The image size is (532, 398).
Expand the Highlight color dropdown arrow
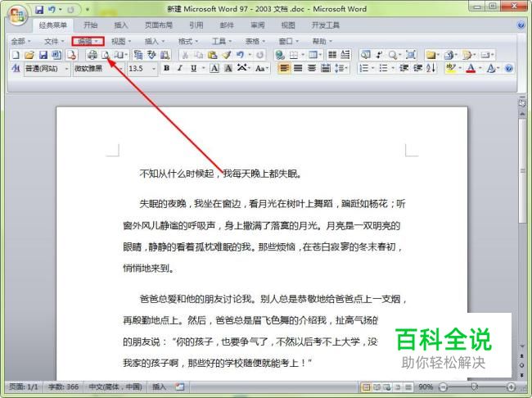coord(461,69)
